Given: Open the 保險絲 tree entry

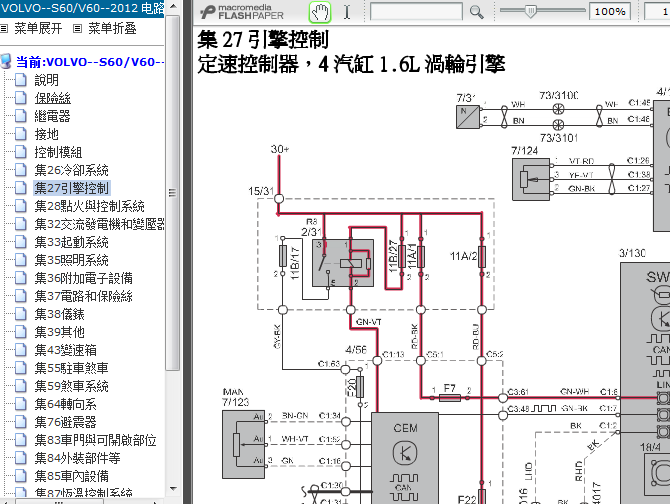Looking at the screenshot, I should (53, 98).
